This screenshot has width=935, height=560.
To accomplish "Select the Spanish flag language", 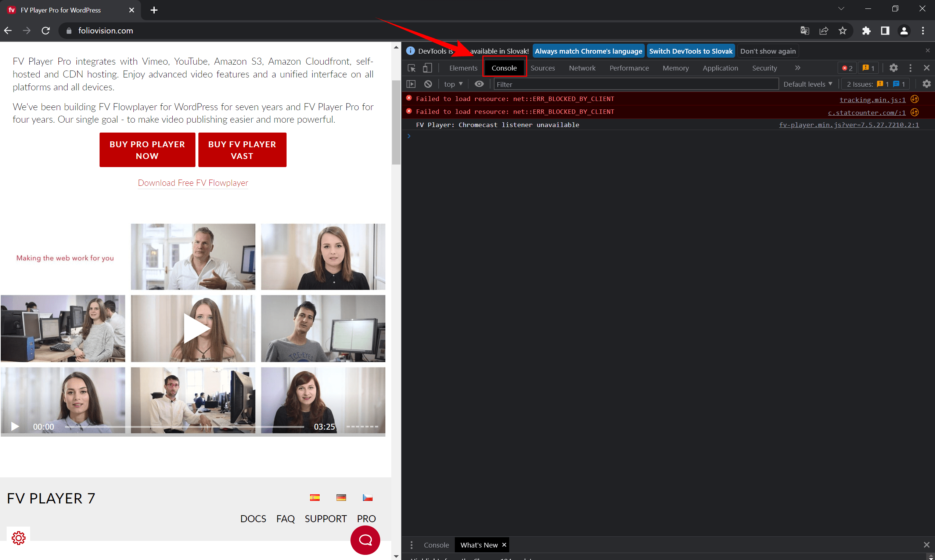I will pyautogui.click(x=315, y=497).
